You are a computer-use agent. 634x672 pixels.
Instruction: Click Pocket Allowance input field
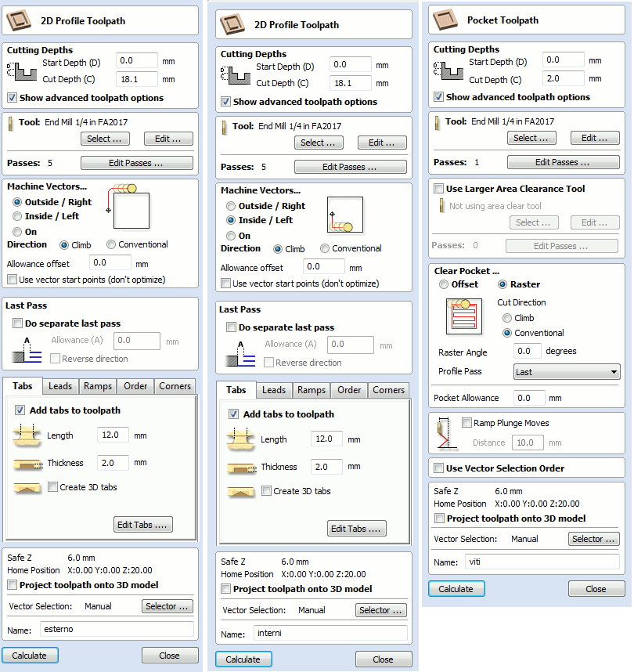pos(529,398)
